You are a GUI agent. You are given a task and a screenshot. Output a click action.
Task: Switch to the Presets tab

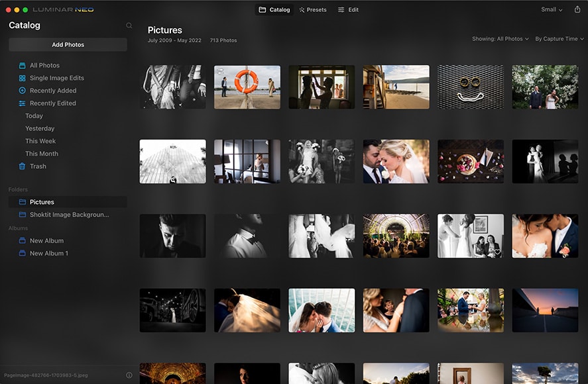click(x=313, y=10)
